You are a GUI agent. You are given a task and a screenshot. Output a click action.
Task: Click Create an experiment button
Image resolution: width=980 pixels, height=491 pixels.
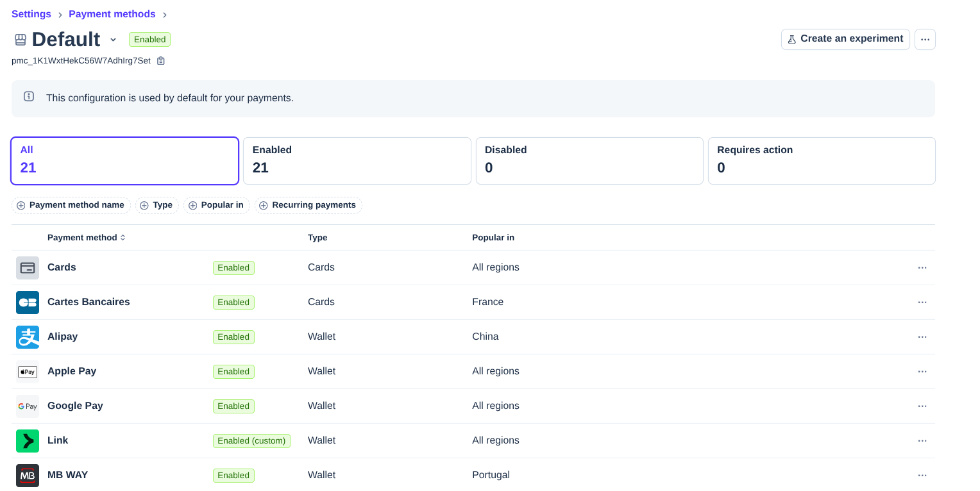845,39
